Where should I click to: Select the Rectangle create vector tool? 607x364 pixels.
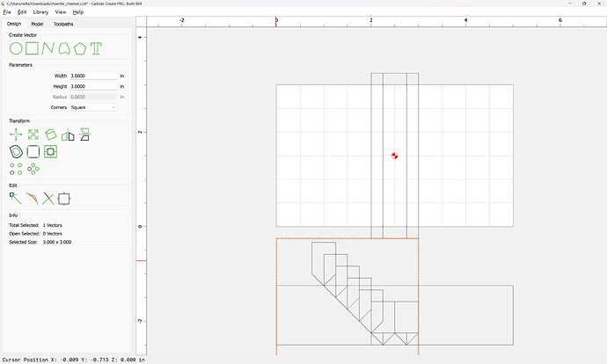tap(32, 47)
